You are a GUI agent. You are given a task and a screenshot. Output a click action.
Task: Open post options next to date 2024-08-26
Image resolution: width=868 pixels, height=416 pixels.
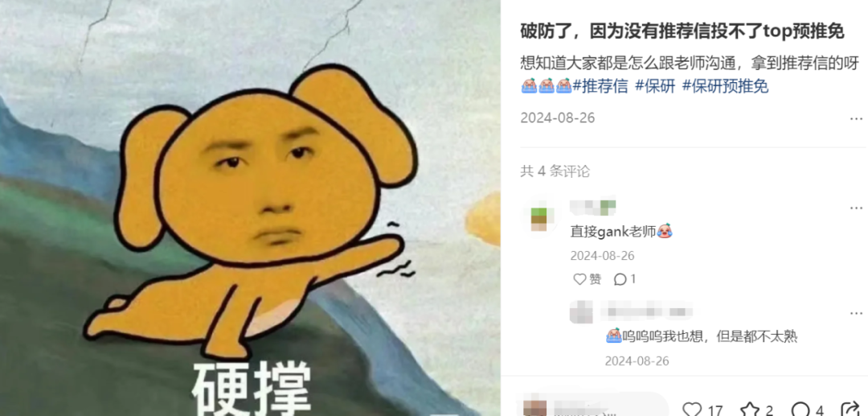click(x=856, y=118)
